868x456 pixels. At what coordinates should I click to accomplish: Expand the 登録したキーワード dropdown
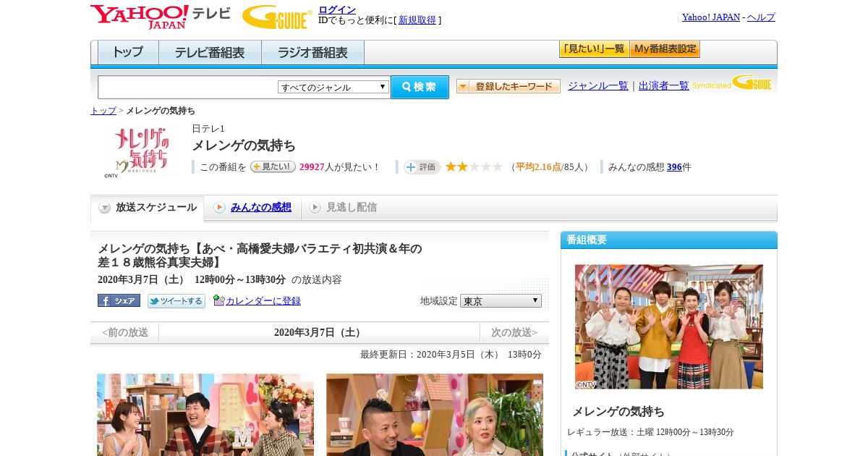509,86
